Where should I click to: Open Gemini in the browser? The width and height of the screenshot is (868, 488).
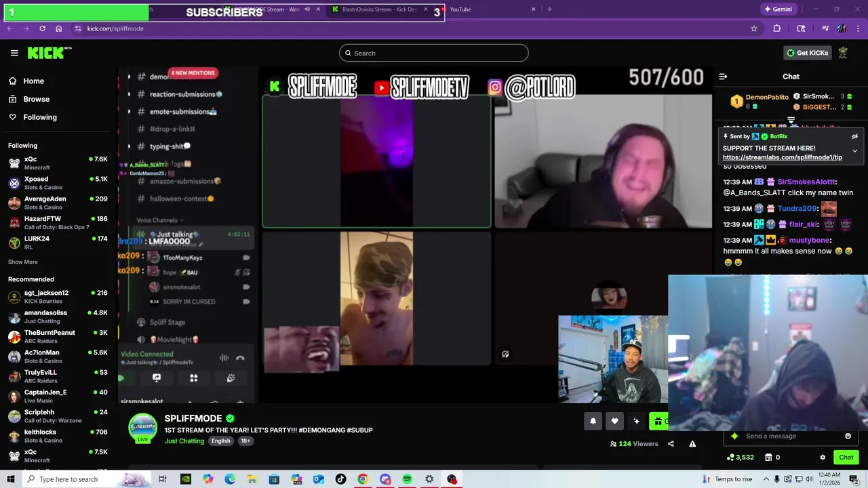(777, 9)
